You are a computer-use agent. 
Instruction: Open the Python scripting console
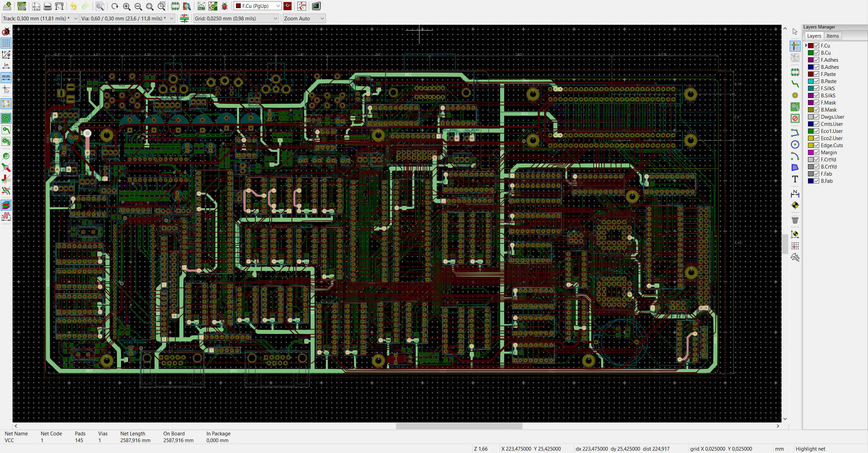point(316,6)
